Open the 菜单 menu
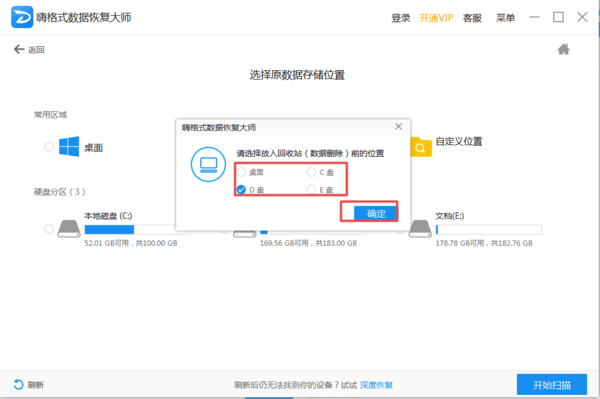The height and width of the screenshot is (399, 600). click(x=505, y=18)
